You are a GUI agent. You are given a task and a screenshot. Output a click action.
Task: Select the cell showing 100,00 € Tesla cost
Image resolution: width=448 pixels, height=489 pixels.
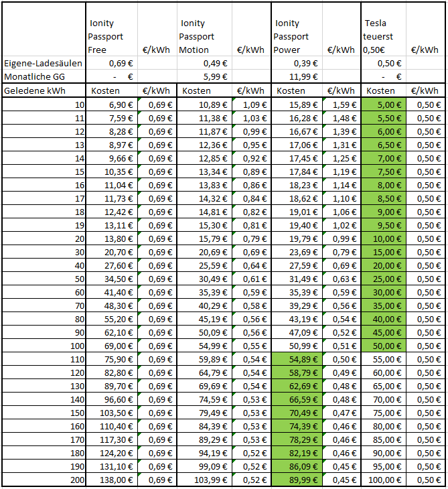click(384, 480)
